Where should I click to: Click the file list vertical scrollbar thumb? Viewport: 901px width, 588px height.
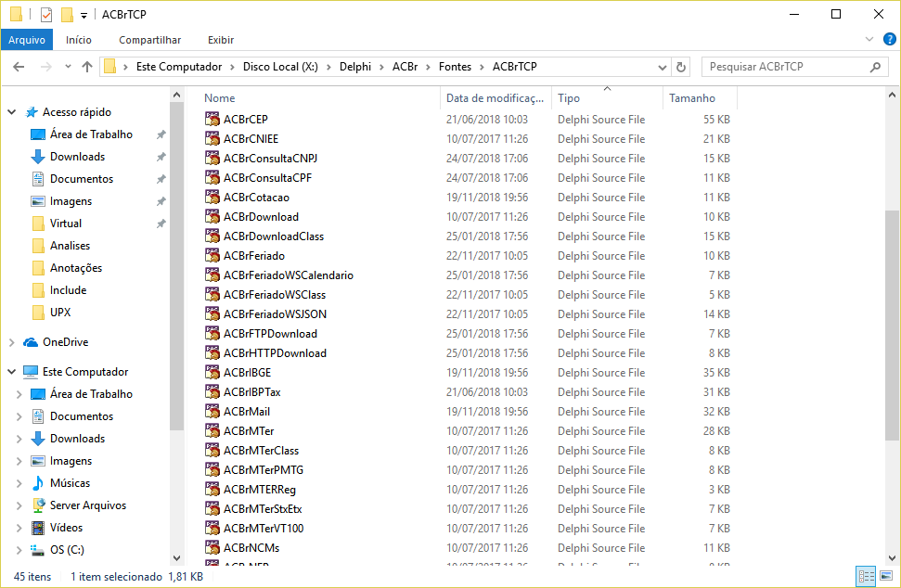(x=892, y=325)
